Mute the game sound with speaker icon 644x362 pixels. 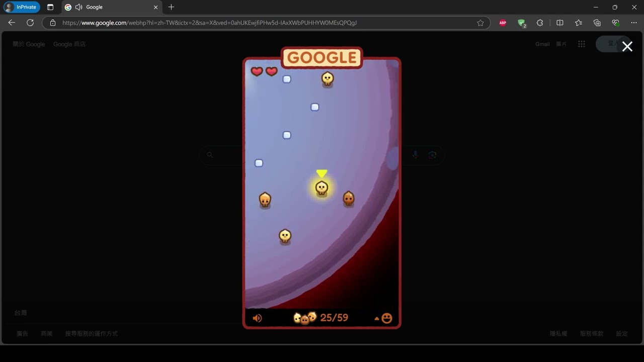[x=257, y=318]
